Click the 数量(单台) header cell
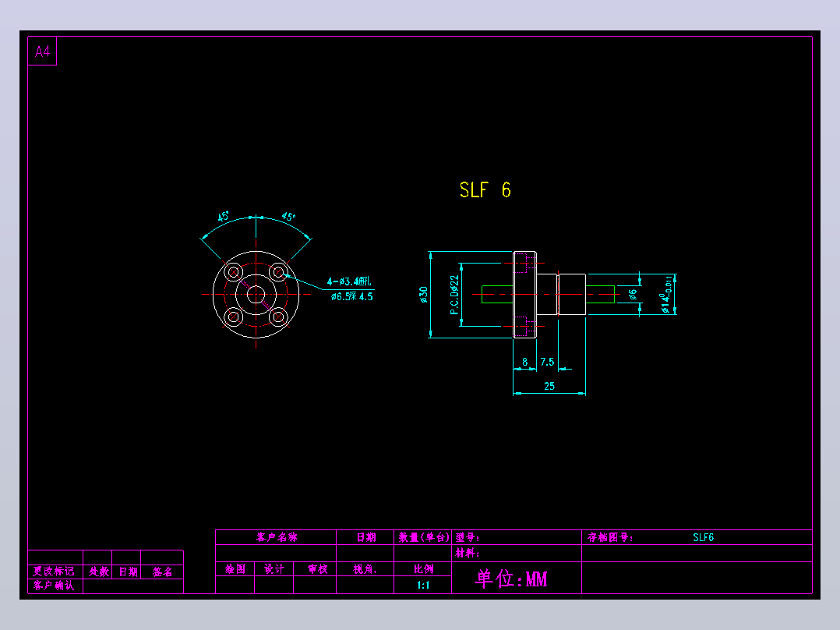 point(423,537)
